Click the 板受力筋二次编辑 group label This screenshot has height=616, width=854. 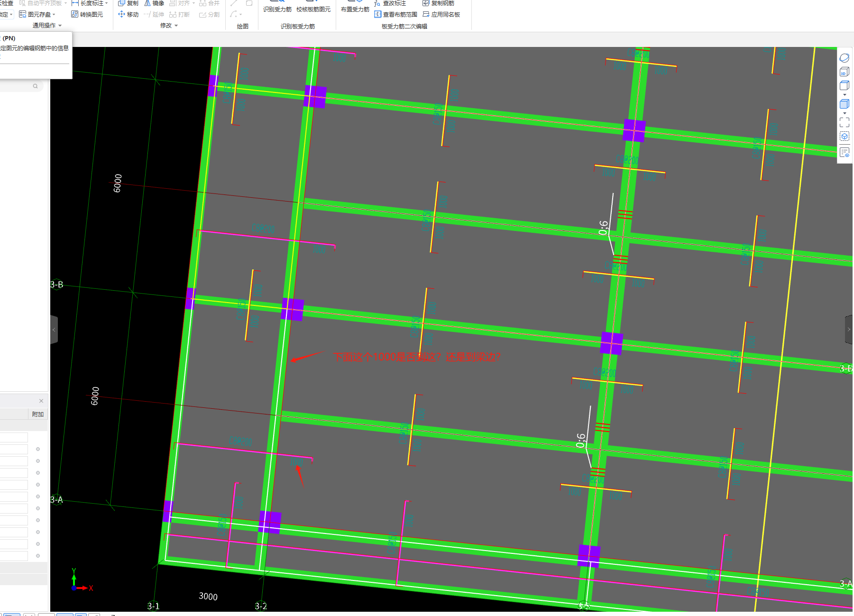pyautogui.click(x=404, y=27)
